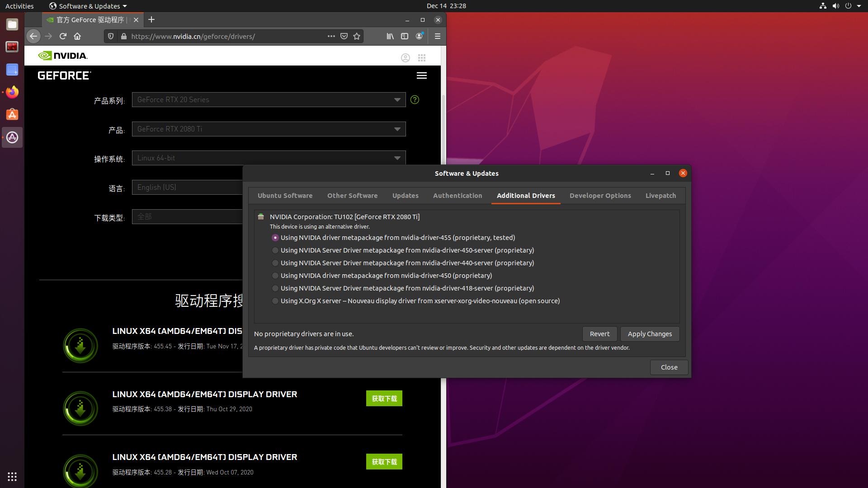Select the nvidia-driver-455 tested driver option
The image size is (868, 488).
click(275, 238)
